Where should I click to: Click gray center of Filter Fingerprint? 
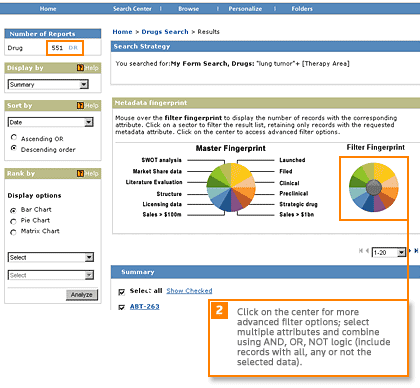[x=374, y=188]
